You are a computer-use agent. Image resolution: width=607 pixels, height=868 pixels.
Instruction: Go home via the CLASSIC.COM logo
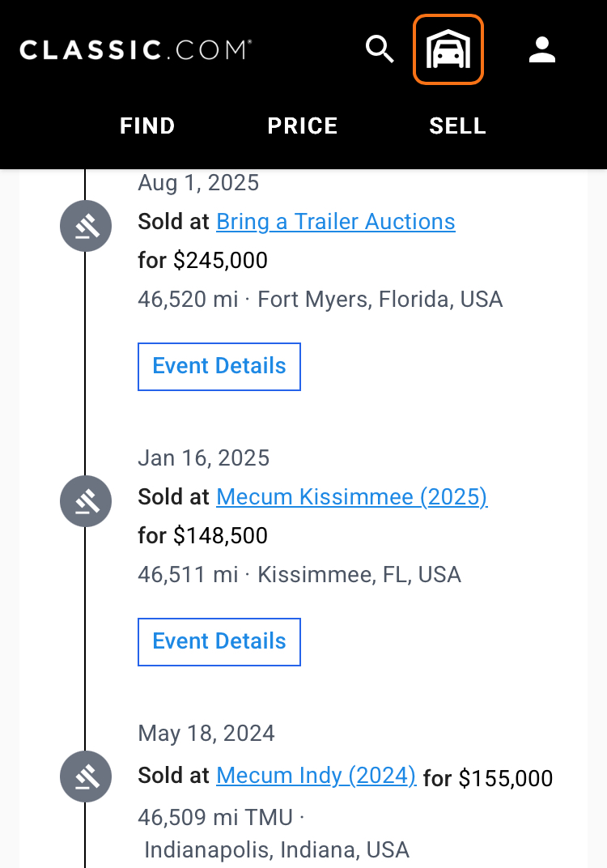135,50
